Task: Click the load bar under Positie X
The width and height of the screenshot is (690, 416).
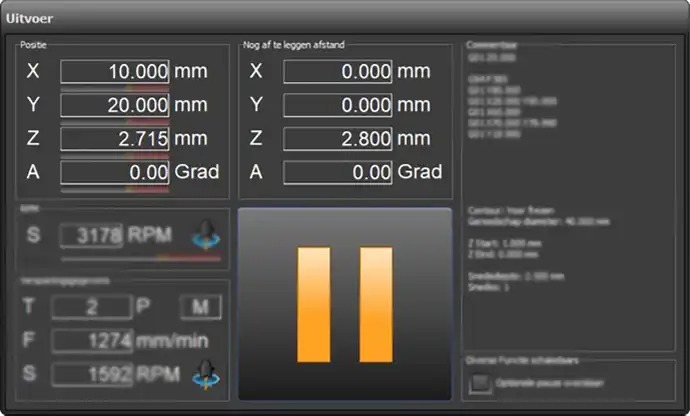Action: (115, 88)
